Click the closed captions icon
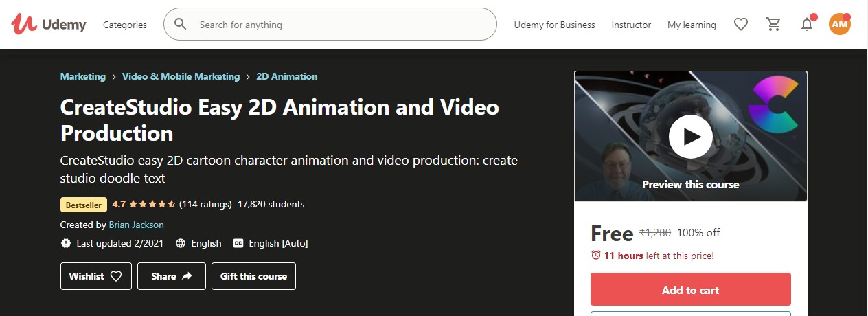 click(238, 243)
